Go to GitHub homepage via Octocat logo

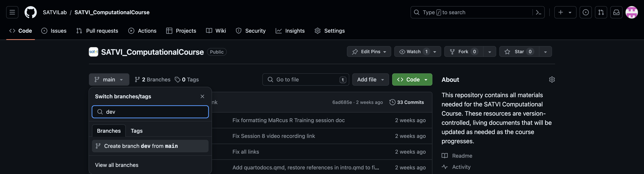(x=30, y=12)
